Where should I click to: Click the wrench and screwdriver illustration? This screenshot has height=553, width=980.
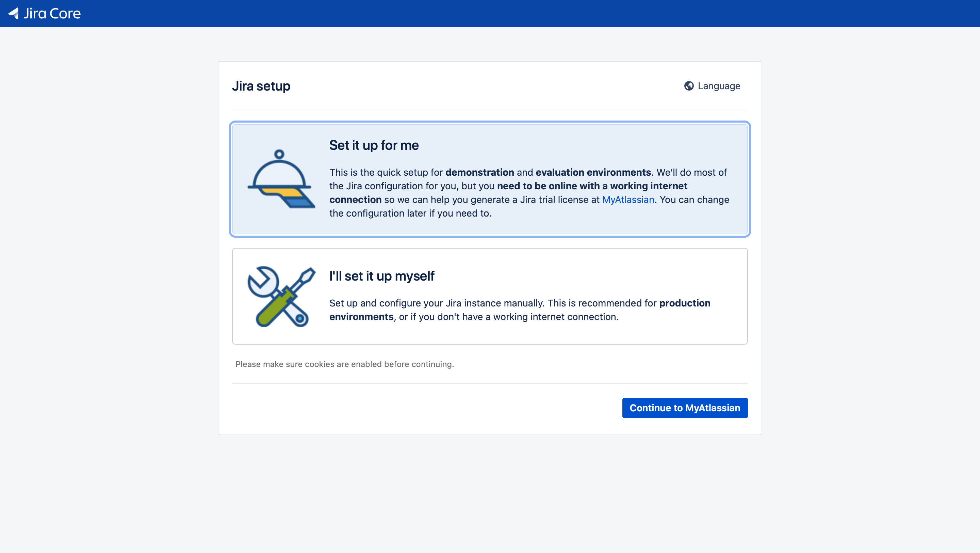[281, 297]
